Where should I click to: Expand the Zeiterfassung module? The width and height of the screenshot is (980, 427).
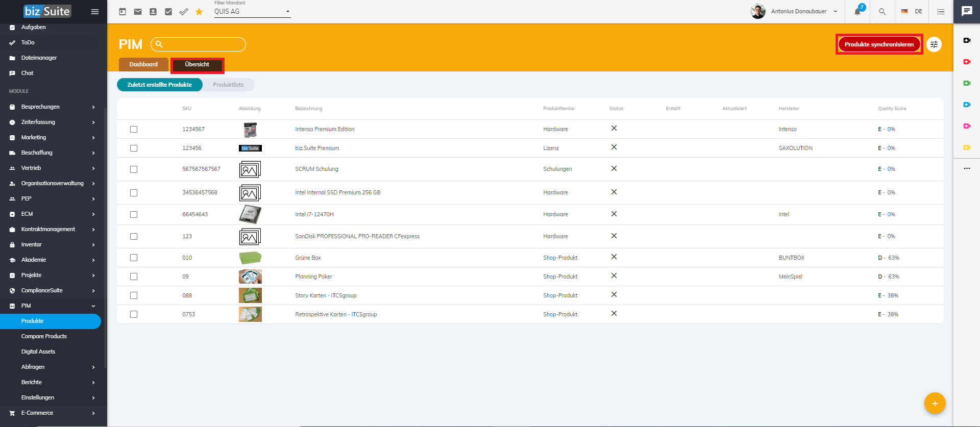(54, 122)
